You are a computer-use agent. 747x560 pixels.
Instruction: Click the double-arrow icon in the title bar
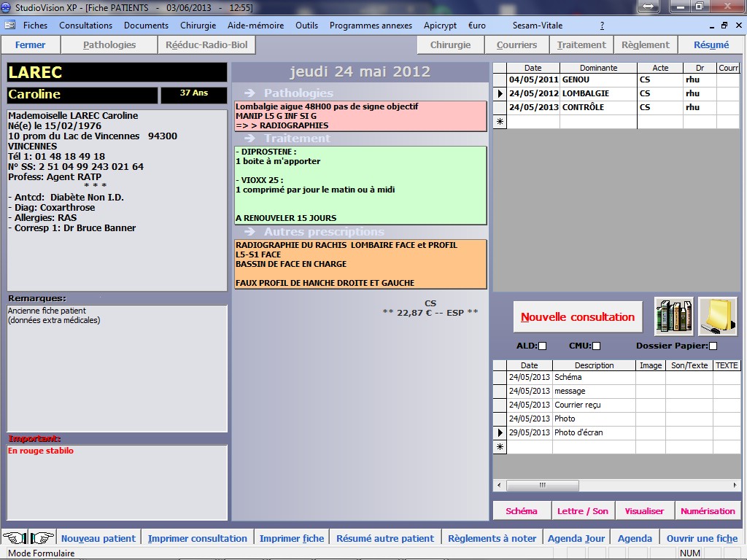pyautogui.click(x=646, y=7)
